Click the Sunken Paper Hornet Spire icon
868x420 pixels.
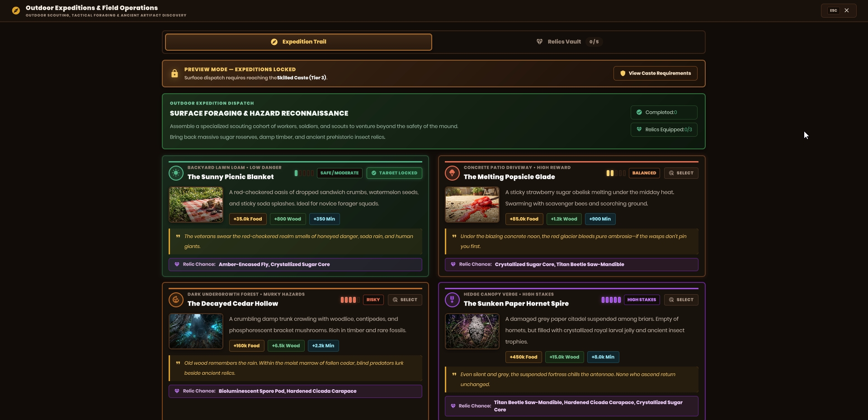(x=452, y=300)
